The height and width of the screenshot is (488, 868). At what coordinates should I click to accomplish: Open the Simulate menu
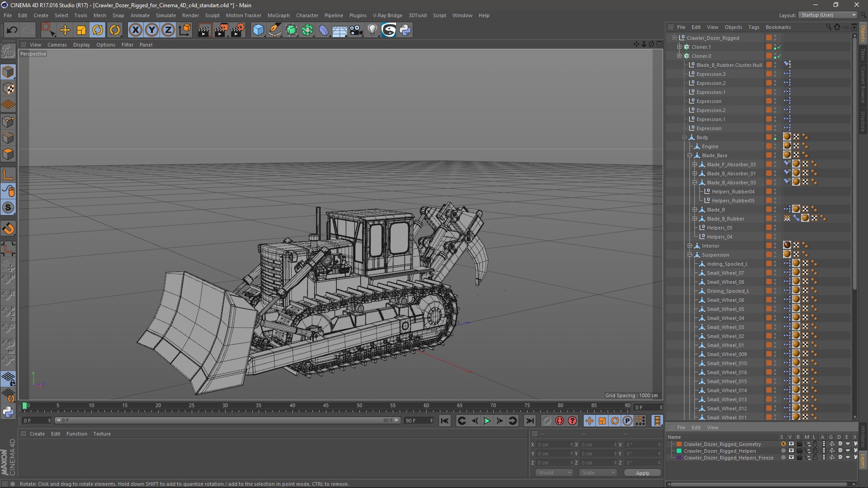pyautogui.click(x=165, y=15)
